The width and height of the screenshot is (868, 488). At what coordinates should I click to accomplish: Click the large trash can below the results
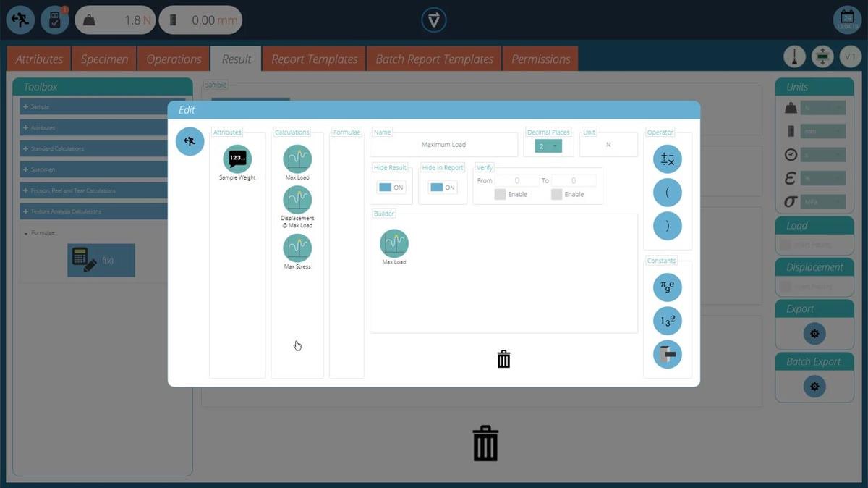(485, 443)
